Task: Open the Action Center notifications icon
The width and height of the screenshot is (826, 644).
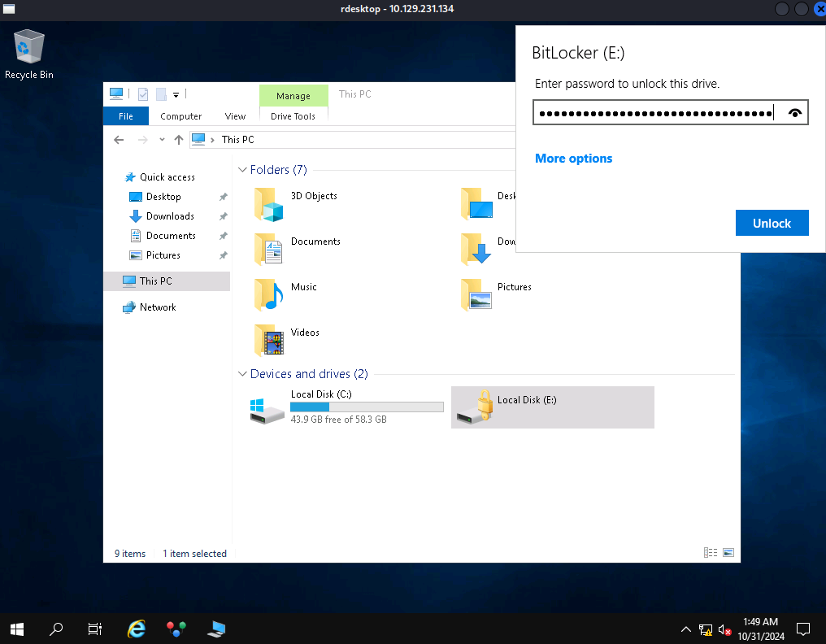Action: (802, 629)
